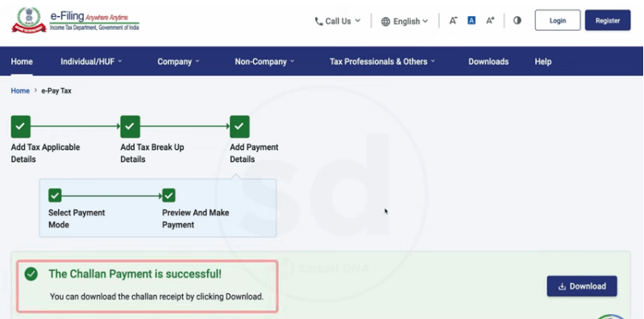Click the Register button
Image resolution: width=644 pixels, height=319 pixels.
tap(608, 20)
